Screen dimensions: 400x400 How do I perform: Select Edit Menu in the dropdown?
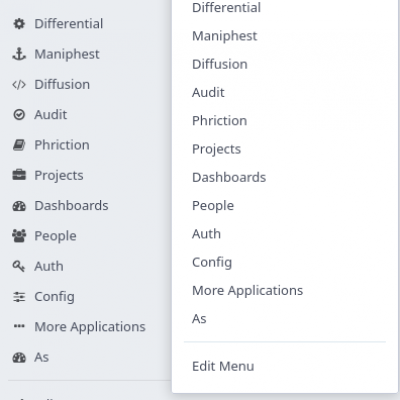click(223, 366)
